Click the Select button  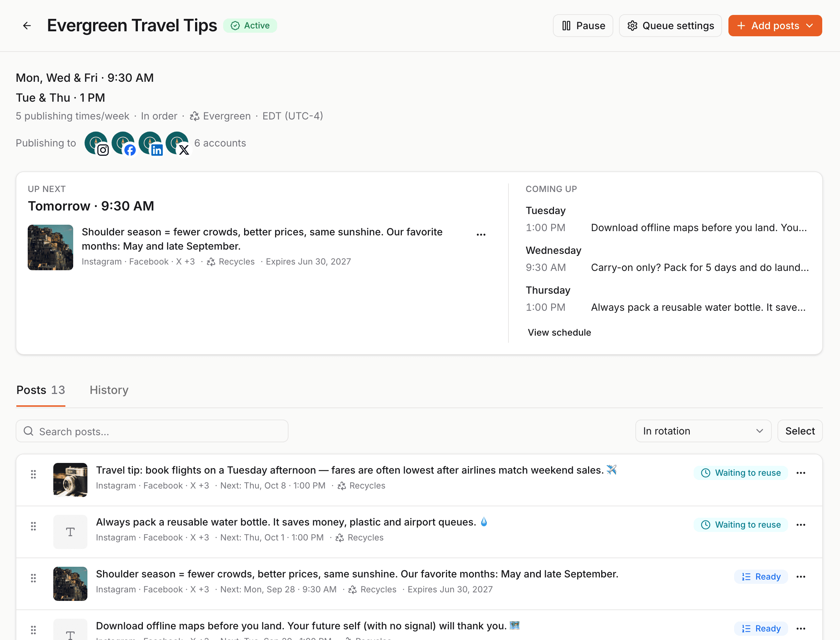[799, 431]
